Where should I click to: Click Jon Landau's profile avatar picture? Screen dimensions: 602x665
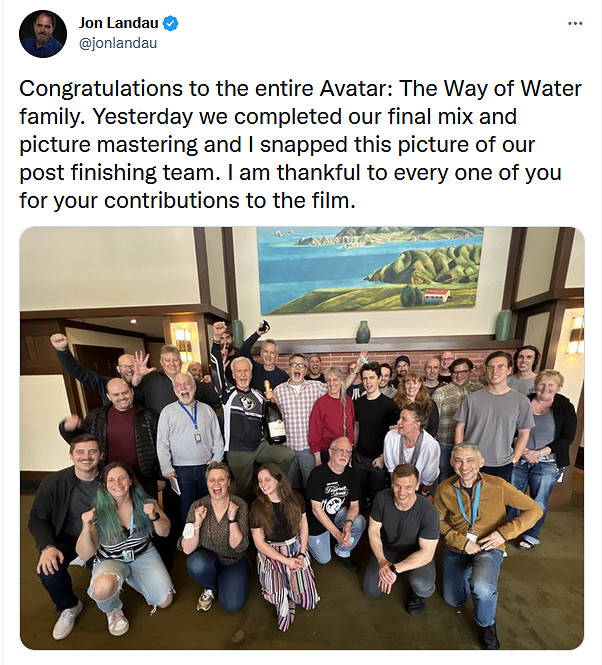42,33
